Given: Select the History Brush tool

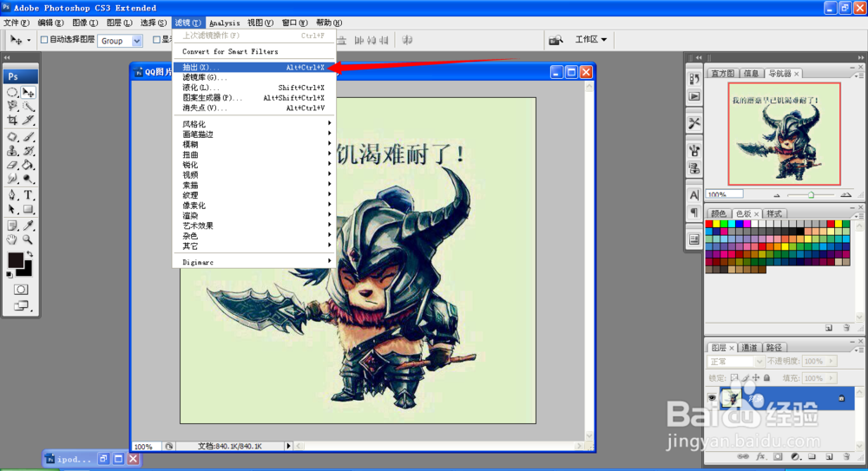Looking at the screenshot, I should pyautogui.click(x=29, y=151).
